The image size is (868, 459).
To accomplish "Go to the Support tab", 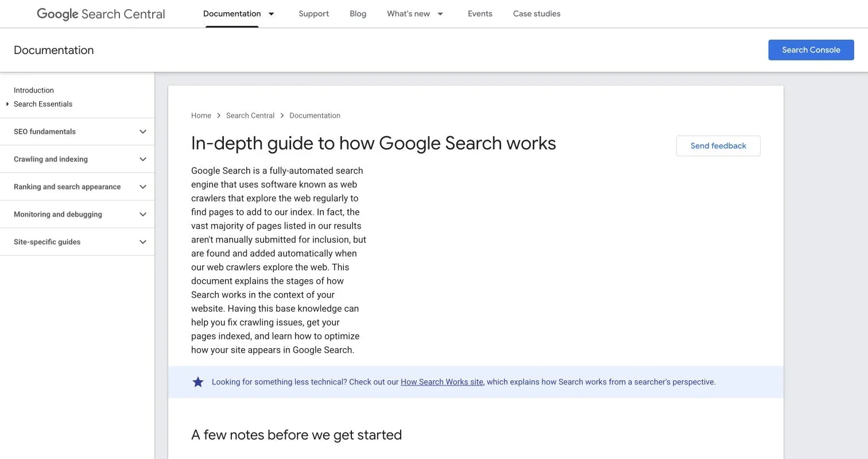I will click(x=313, y=14).
